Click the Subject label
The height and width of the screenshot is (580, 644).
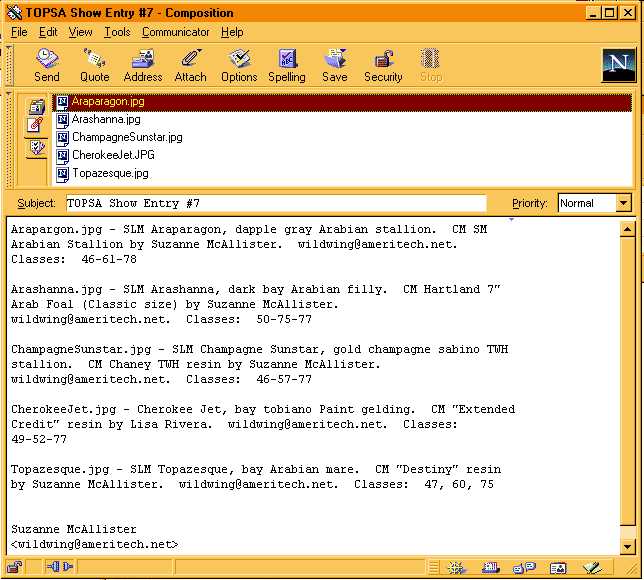[36, 203]
